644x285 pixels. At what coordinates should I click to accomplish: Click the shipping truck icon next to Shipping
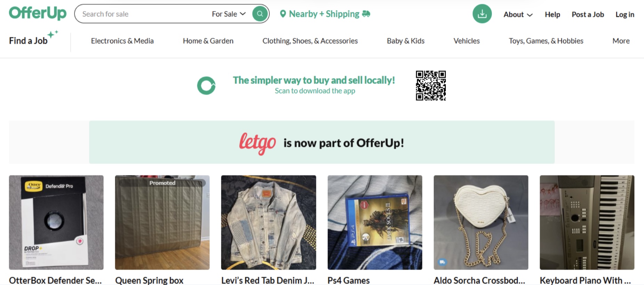pos(366,14)
